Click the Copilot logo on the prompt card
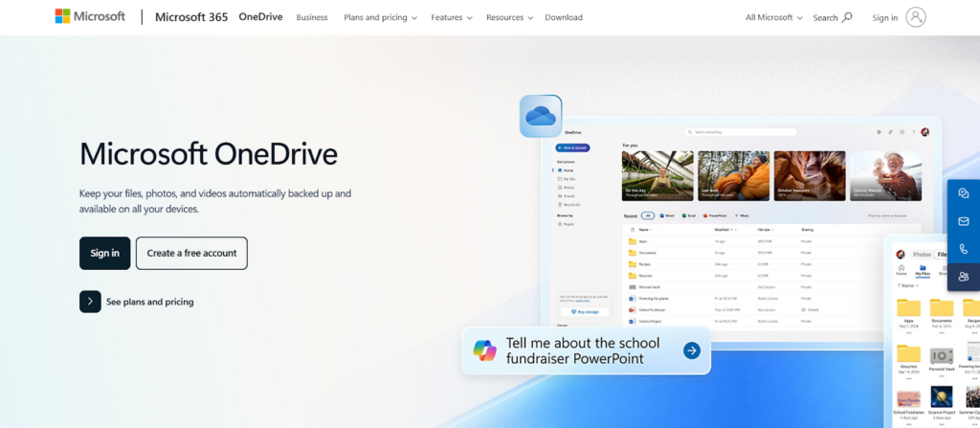Screen dimensions: 980x428 tap(484, 350)
